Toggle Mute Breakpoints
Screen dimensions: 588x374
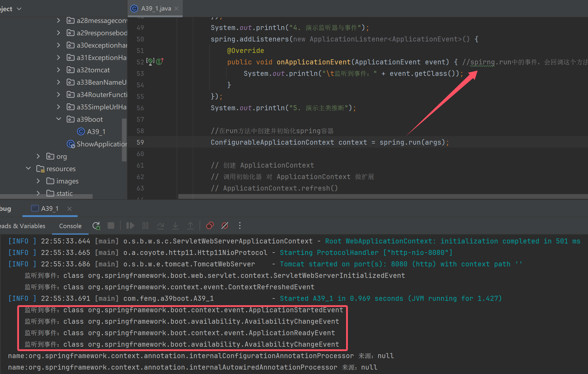point(225,226)
